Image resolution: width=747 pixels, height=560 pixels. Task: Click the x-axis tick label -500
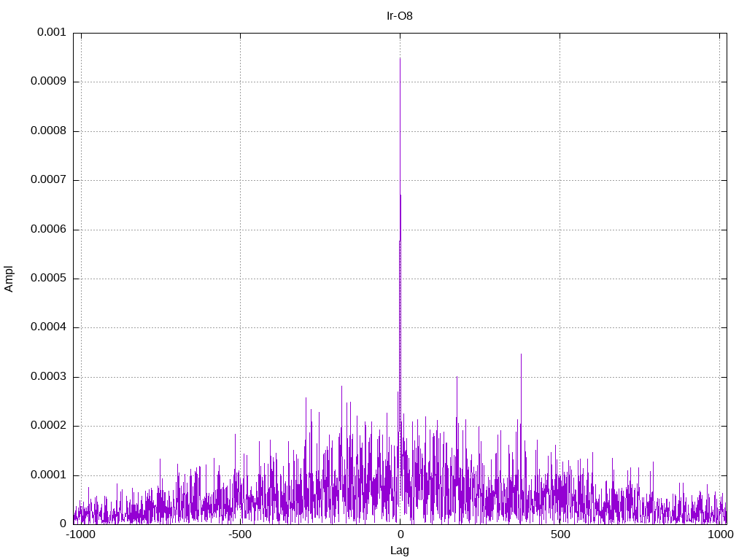(239, 534)
